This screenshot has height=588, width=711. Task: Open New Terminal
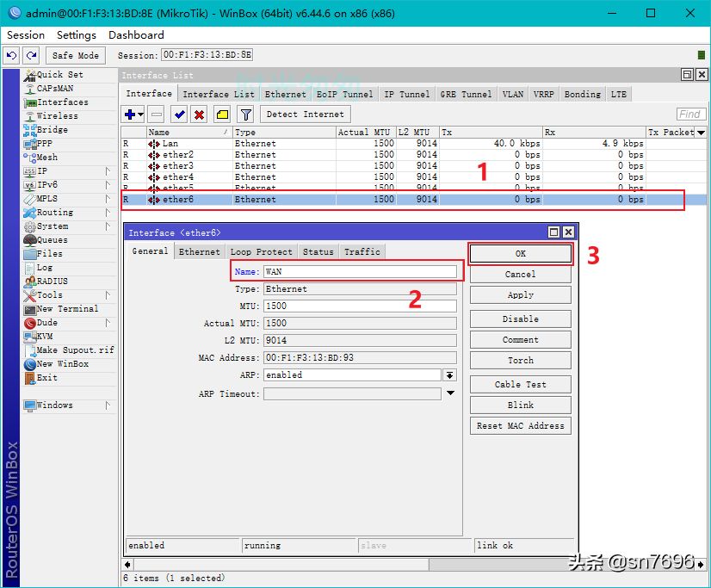pyautogui.click(x=67, y=309)
